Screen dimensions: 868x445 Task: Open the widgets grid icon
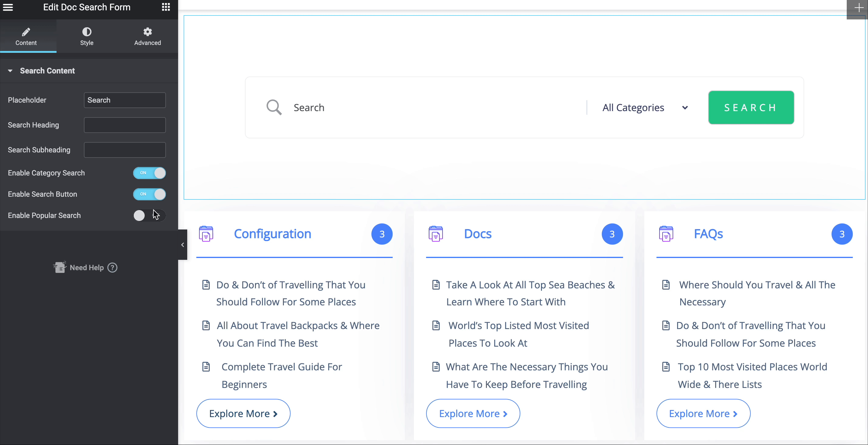click(x=166, y=7)
